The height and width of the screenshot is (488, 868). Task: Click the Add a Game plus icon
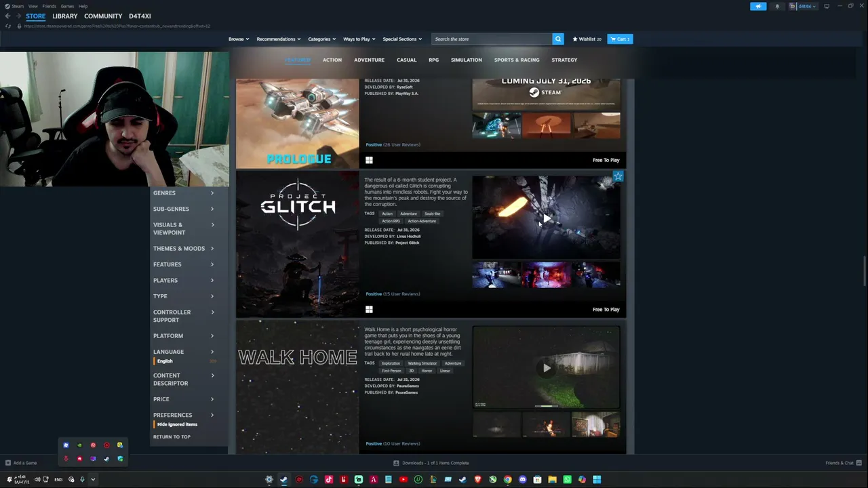(8, 463)
